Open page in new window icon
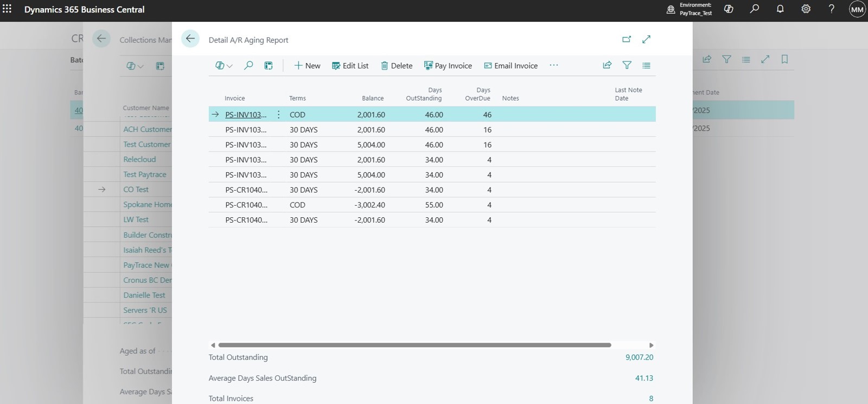 click(627, 39)
